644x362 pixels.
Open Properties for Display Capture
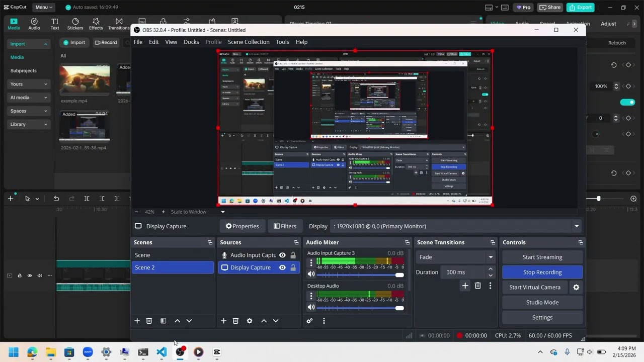(x=243, y=226)
